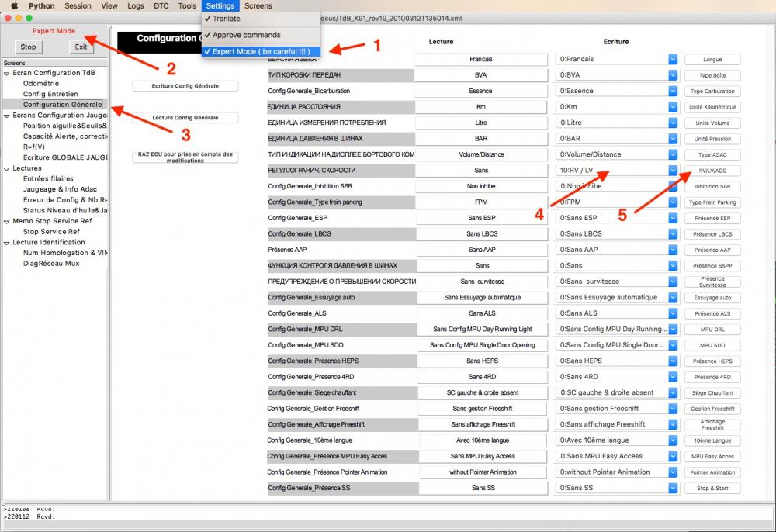Open the Session menu

[x=78, y=6]
